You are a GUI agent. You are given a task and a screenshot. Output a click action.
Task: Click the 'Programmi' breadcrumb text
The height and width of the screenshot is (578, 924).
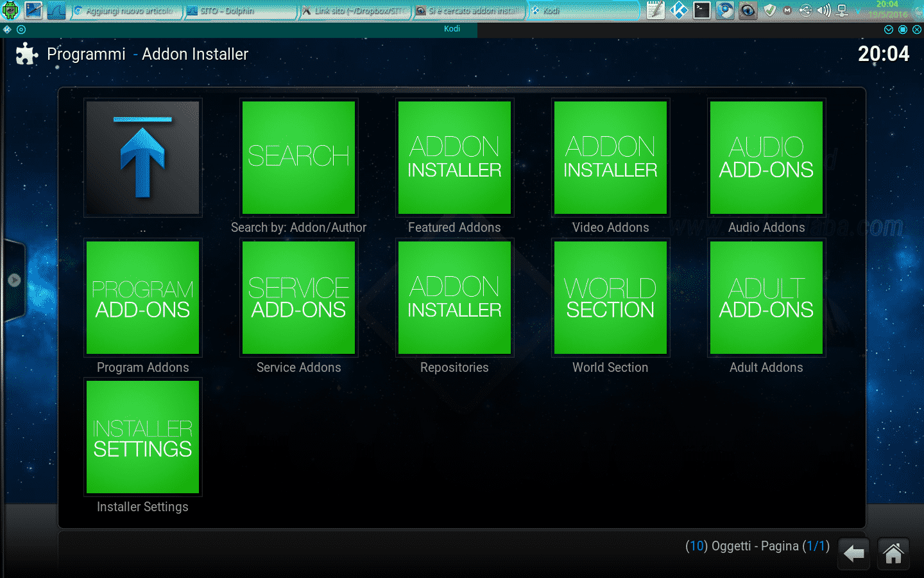(x=86, y=54)
